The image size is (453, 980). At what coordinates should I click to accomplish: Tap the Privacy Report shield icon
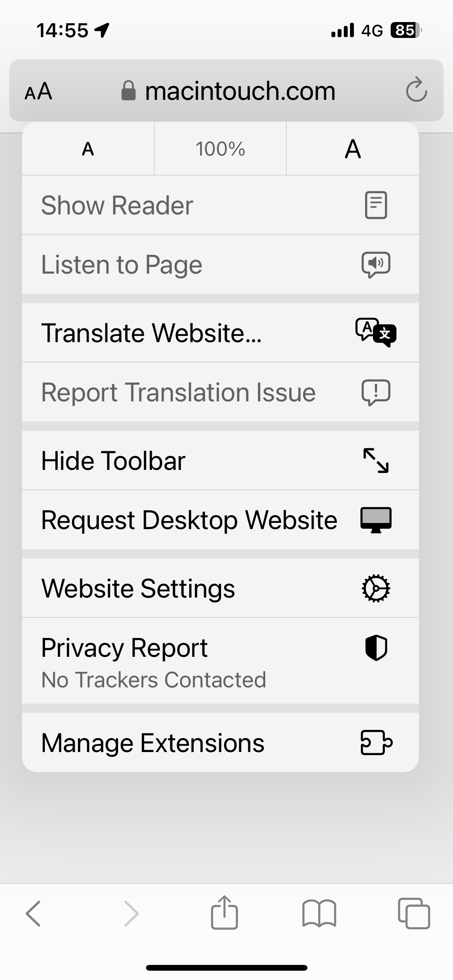pos(376,648)
